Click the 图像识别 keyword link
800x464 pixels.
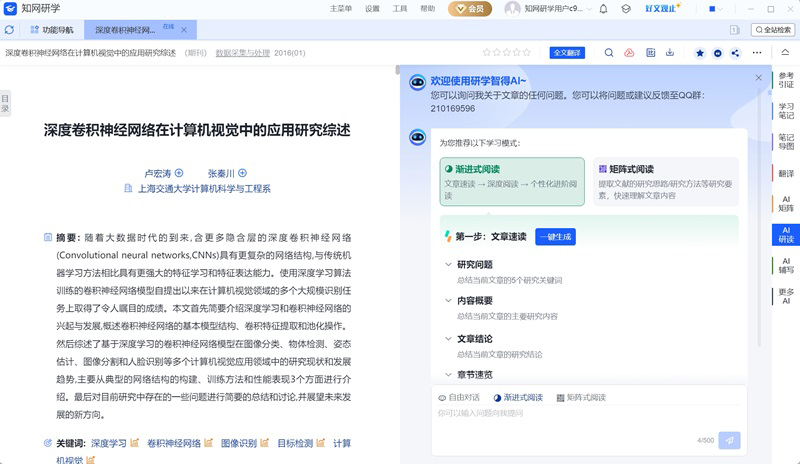click(x=239, y=443)
